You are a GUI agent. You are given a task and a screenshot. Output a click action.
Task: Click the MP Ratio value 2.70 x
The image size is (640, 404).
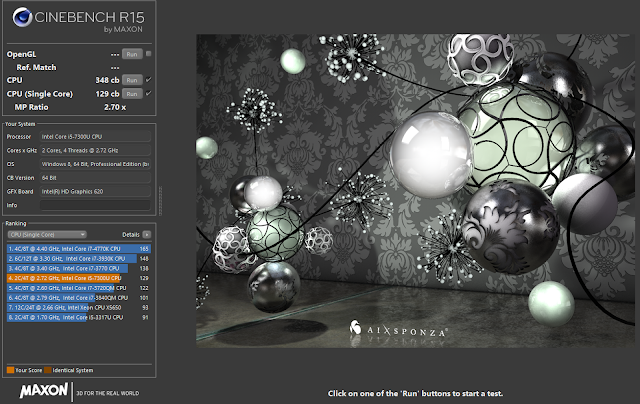pos(115,107)
